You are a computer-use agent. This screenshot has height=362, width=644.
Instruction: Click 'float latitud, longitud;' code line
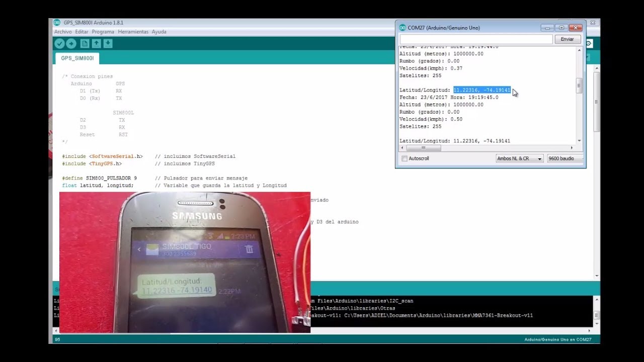[x=98, y=186]
